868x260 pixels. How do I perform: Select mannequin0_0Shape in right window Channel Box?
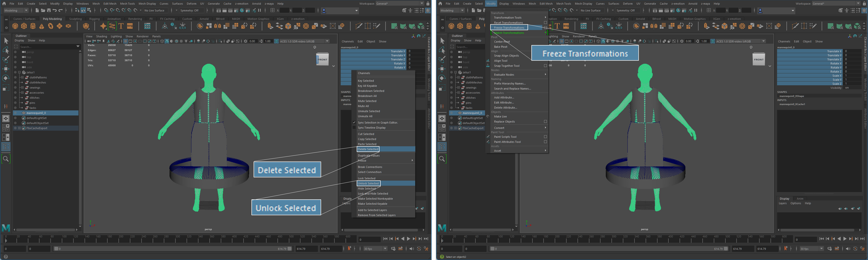click(x=791, y=96)
